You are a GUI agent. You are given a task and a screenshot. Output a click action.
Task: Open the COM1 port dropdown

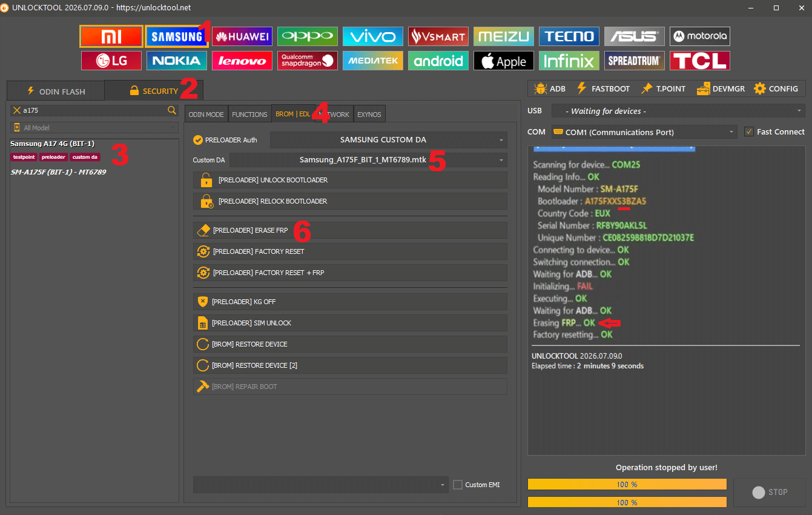click(x=644, y=132)
